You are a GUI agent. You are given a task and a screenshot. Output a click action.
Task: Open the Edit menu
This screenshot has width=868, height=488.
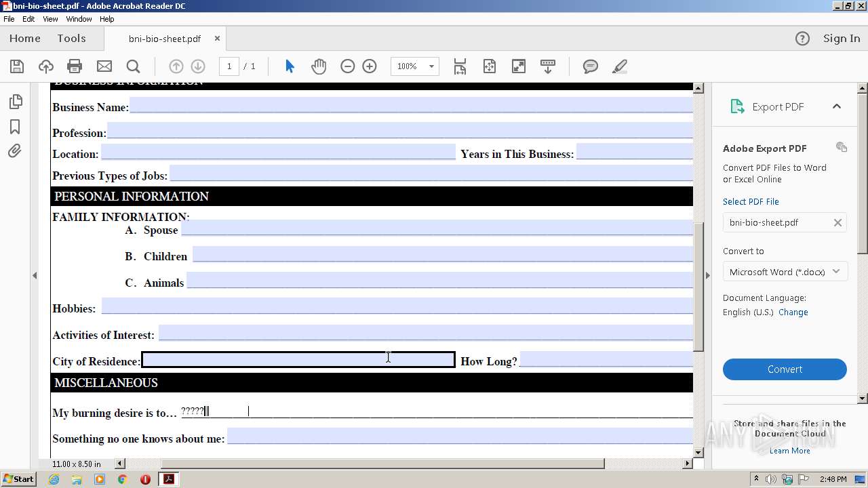pos(28,19)
